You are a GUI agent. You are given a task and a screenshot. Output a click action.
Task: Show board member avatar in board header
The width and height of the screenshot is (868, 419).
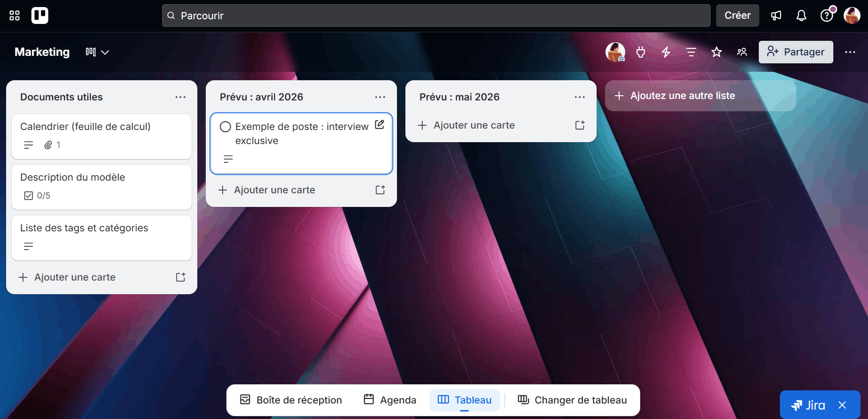tap(615, 52)
